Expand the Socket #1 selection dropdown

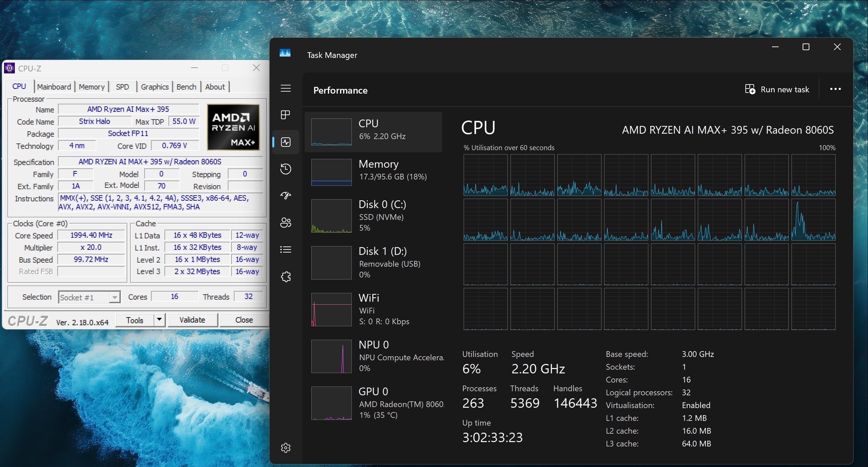point(115,297)
